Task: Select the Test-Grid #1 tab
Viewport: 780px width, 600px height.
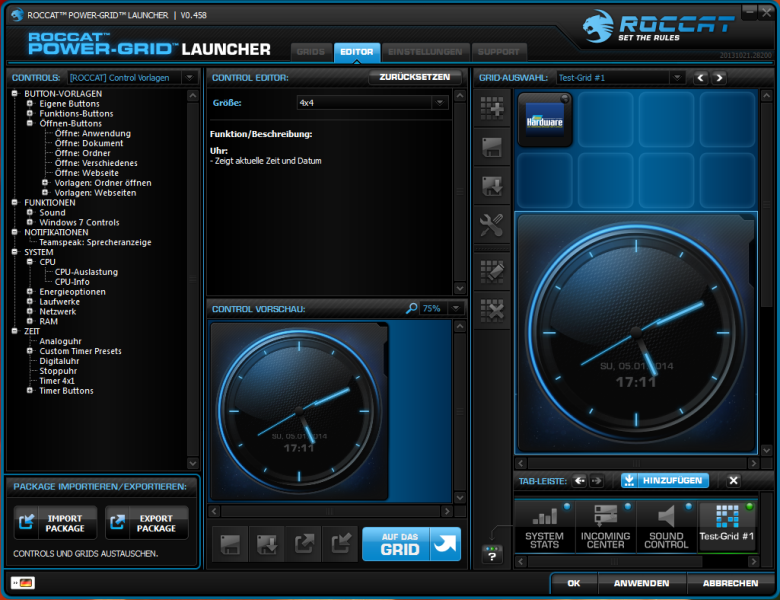Action: tap(727, 526)
